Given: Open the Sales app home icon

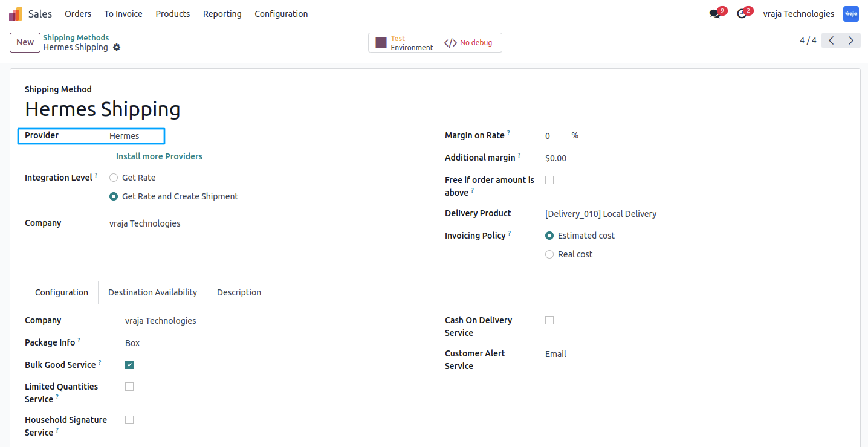Looking at the screenshot, I should [x=16, y=14].
